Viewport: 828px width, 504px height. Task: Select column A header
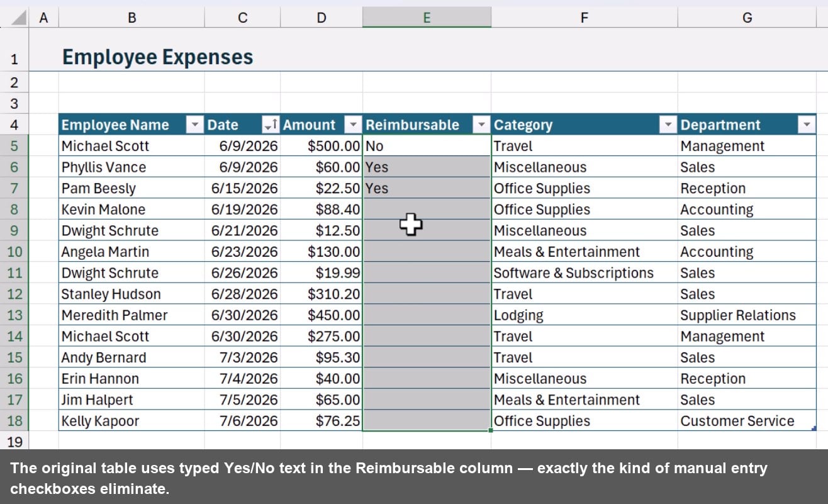coord(43,18)
